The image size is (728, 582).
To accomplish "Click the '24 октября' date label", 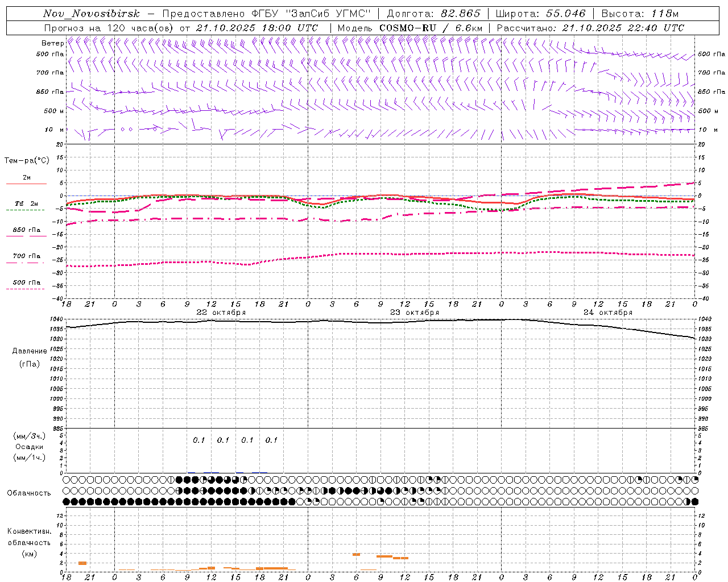I will click(x=608, y=313).
